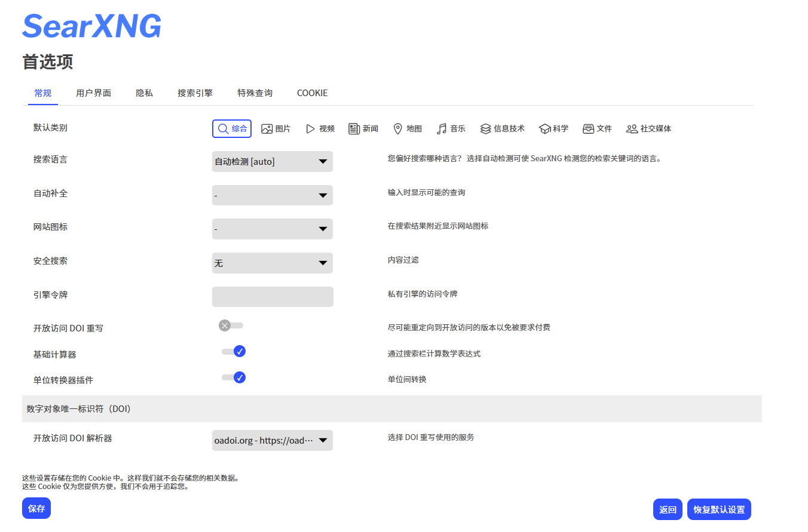Viewport: 808px width, 532px height.
Task: Disable the 基础计算器 switch
Action: click(x=232, y=351)
